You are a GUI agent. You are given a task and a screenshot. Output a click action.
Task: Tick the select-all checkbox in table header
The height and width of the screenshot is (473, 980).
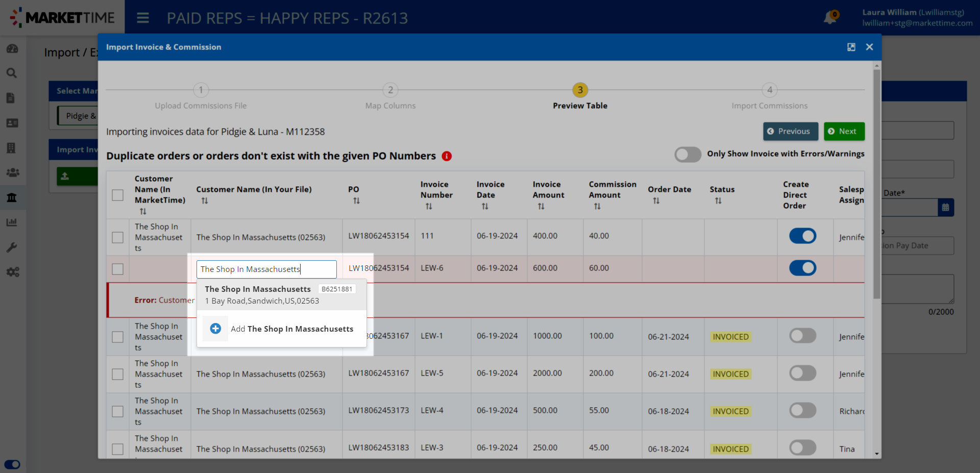(x=118, y=195)
